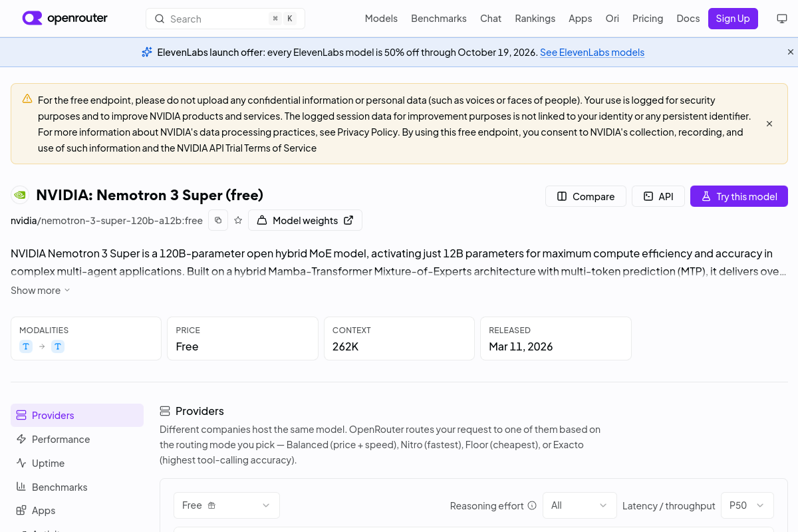Click the OpenRouter logo icon
Screen dimensions: 798x532
click(x=32, y=18)
